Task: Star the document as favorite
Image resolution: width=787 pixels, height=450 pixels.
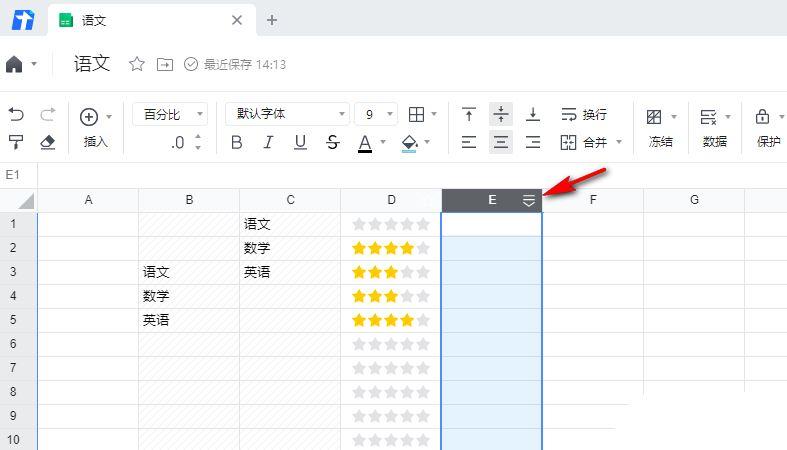Action: pos(137,64)
